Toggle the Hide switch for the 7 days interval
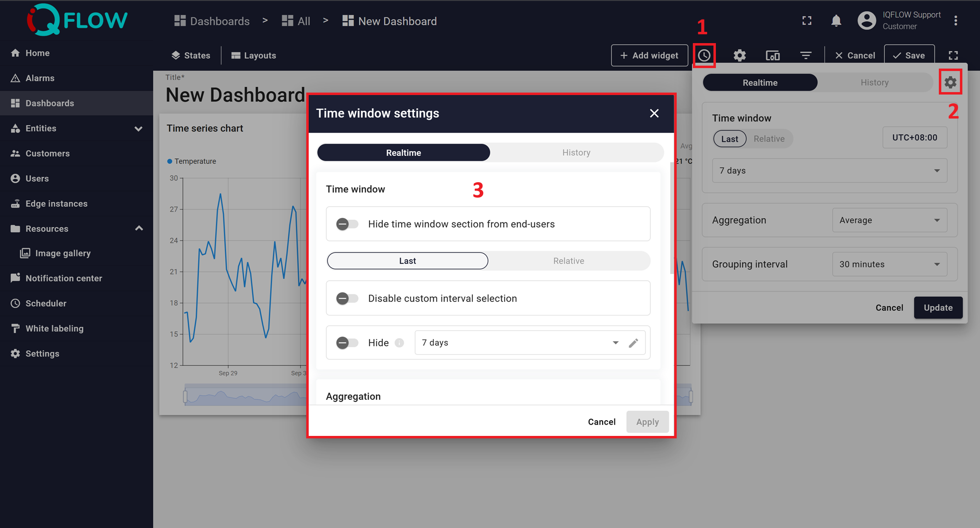Image resolution: width=980 pixels, height=528 pixels. click(347, 342)
